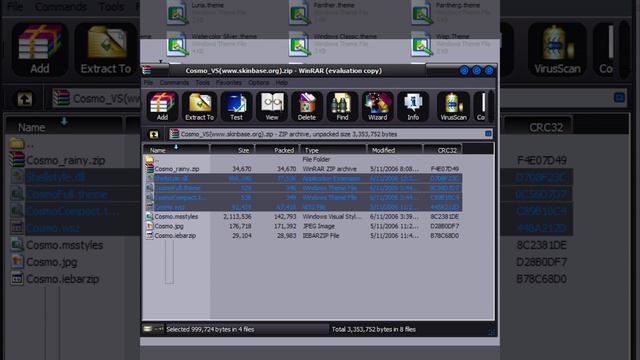Expand the front window address bar dropdown
This screenshot has height=360, width=640.
tap(488, 134)
